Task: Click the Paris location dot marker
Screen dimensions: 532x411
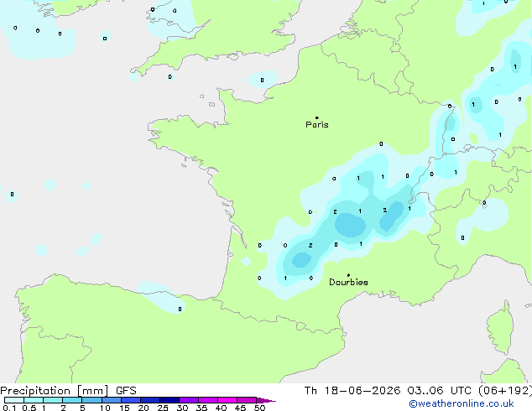Action: pos(317,117)
